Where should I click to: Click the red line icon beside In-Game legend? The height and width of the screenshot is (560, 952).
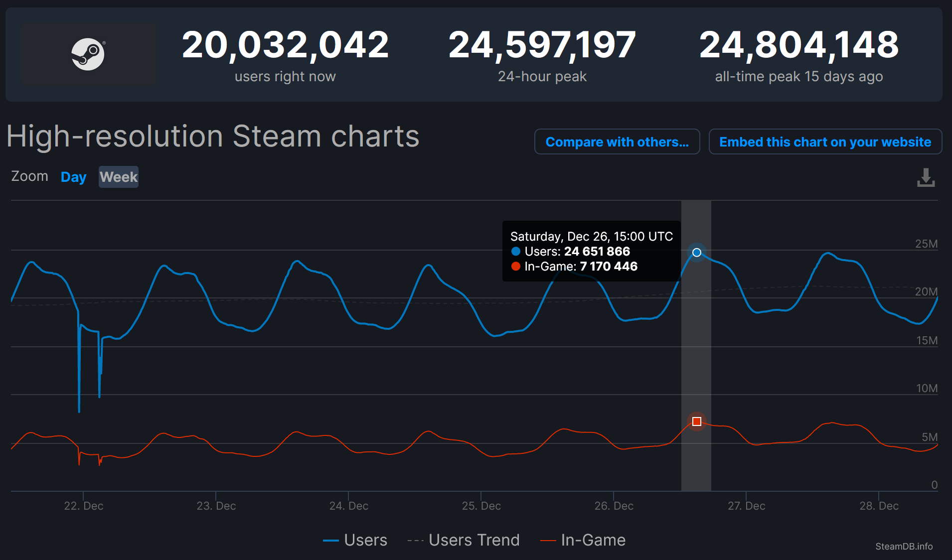[x=548, y=540]
